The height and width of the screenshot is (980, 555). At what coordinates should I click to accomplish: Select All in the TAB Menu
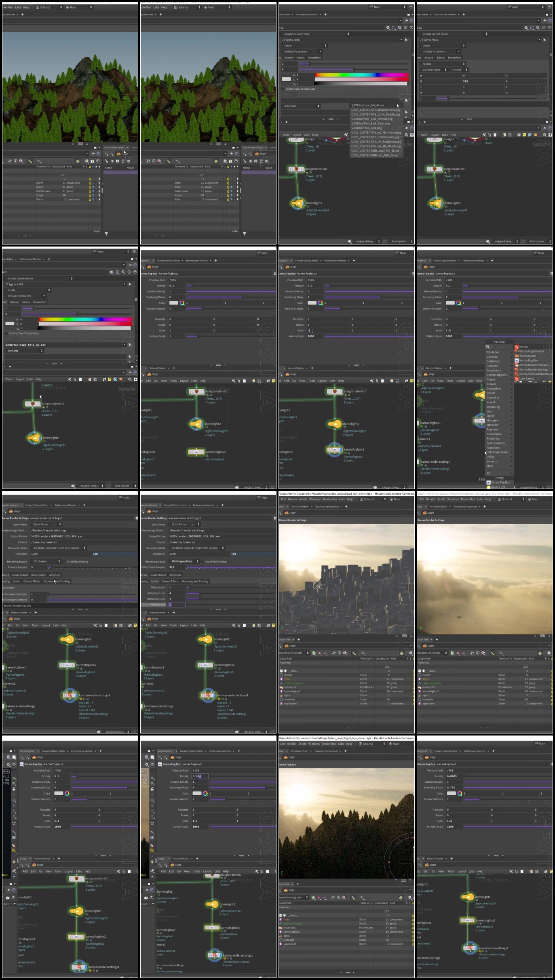[x=499, y=473]
